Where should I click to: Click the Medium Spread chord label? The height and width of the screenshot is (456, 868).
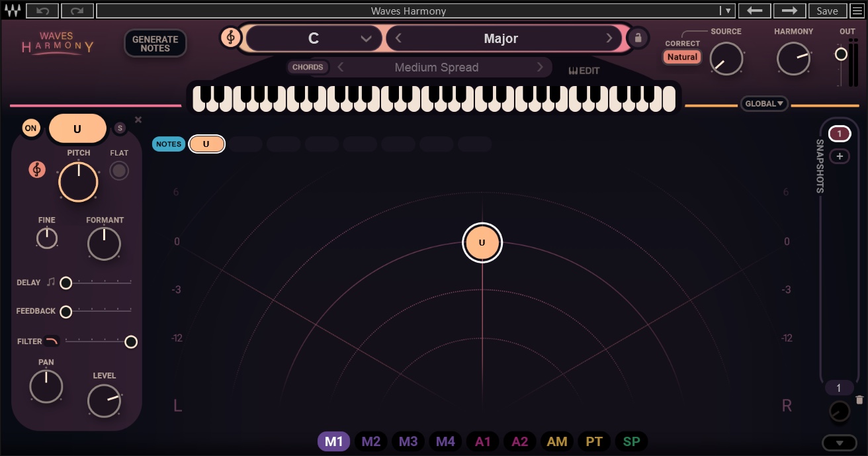437,67
